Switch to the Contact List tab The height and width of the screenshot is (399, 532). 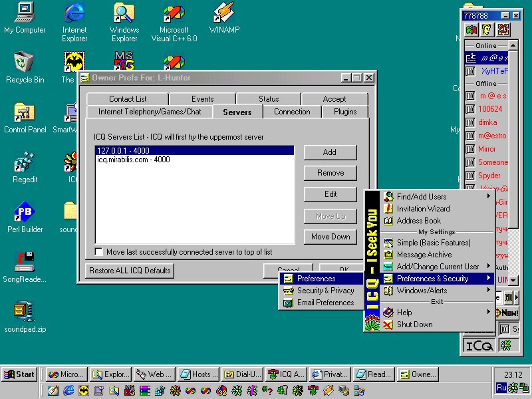[x=128, y=99]
